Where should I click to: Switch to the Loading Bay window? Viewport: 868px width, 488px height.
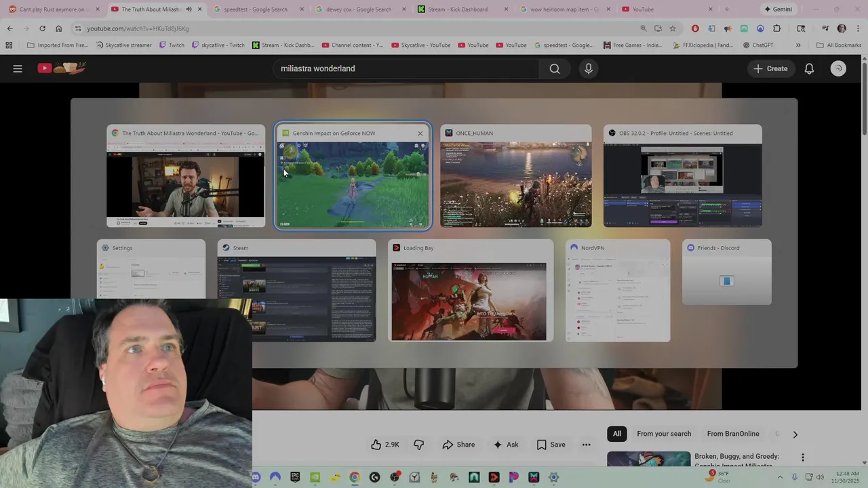471,291
